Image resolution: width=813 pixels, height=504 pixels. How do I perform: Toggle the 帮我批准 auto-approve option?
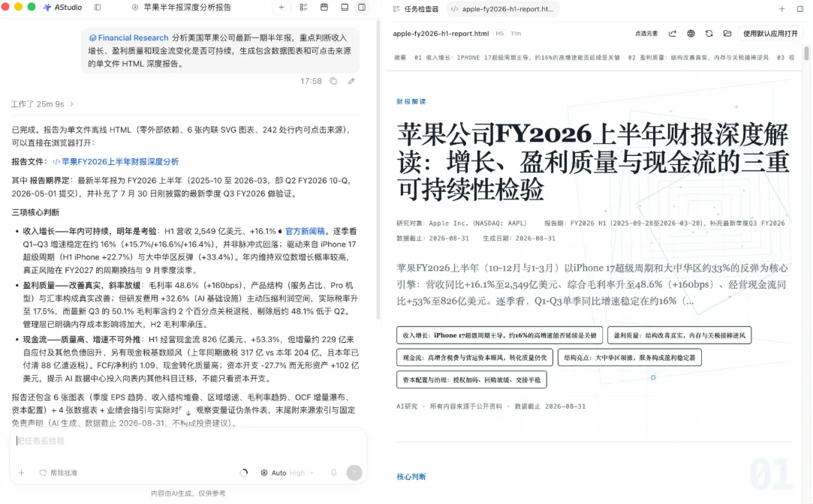(x=59, y=472)
